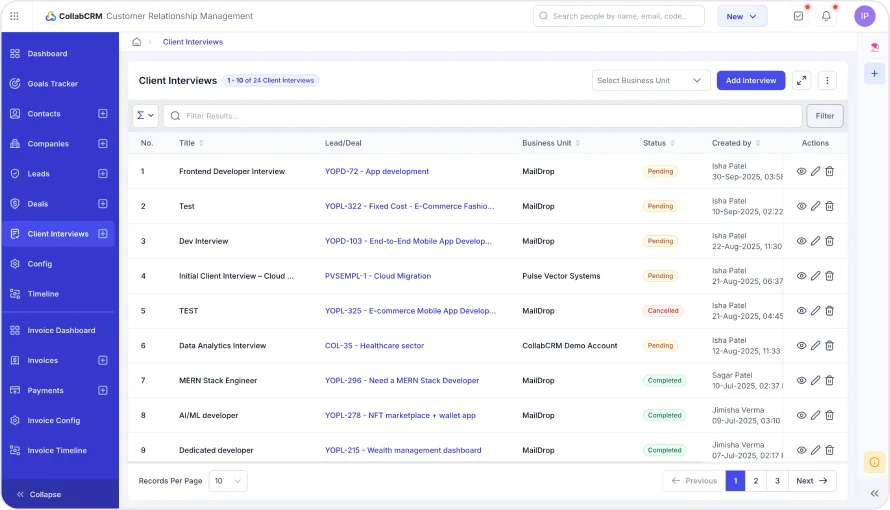Screen dimensions: 890x510
Task: View the Test interview with eye icon
Action: pyautogui.click(x=801, y=206)
